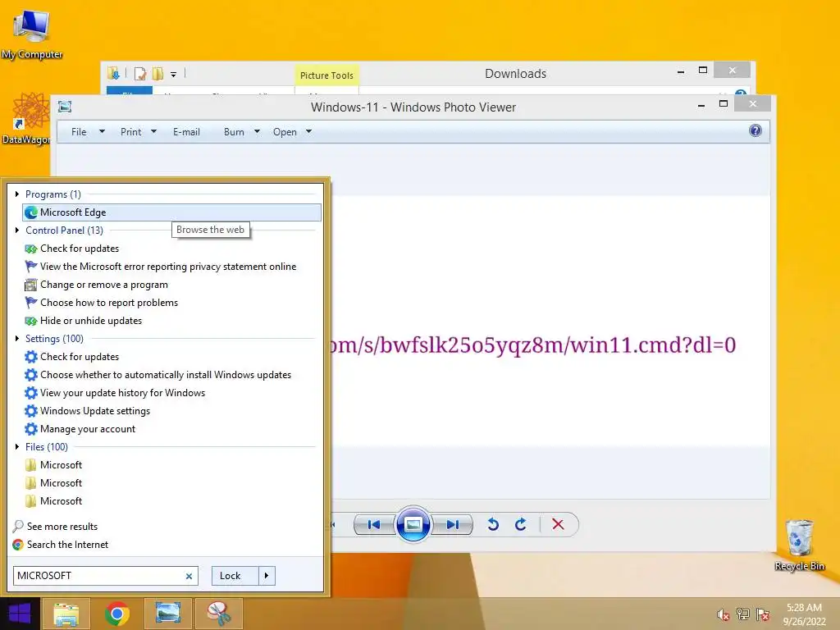Click the Photo Viewer title bar icon
This screenshot has height=630, width=840.
tap(65, 107)
